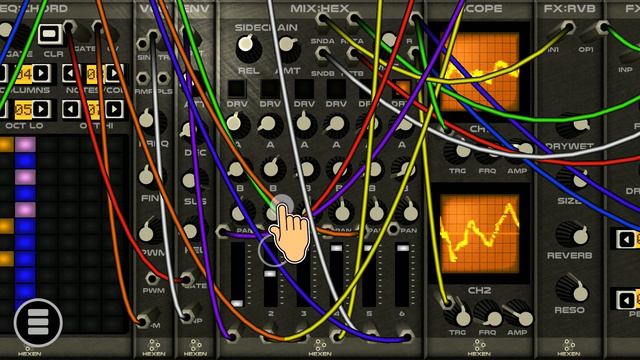This screenshot has width=640, height=360.
Task: Click the FM input jack at VCO bottom
Action: click(x=143, y=321)
